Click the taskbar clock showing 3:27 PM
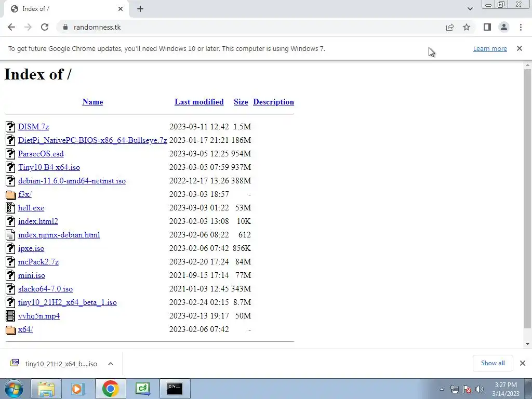Image resolution: width=532 pixels, height=399 pixels. coord(506,389)
